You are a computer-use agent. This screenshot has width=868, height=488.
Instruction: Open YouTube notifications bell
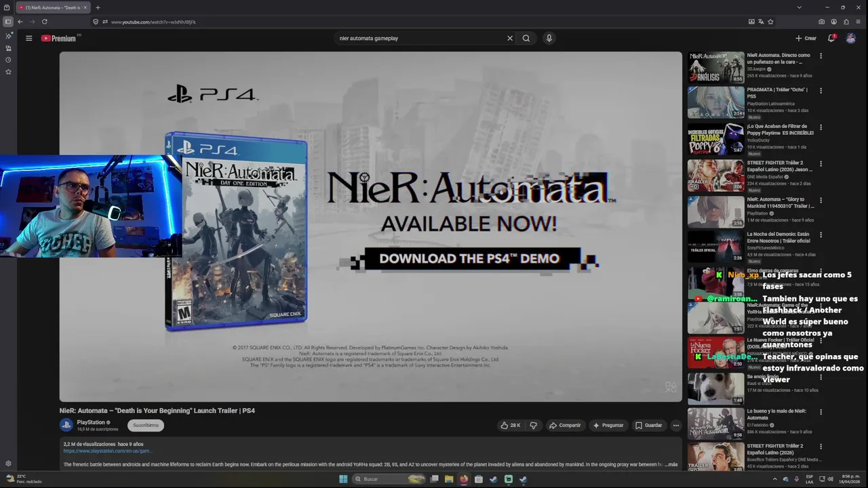831,38
